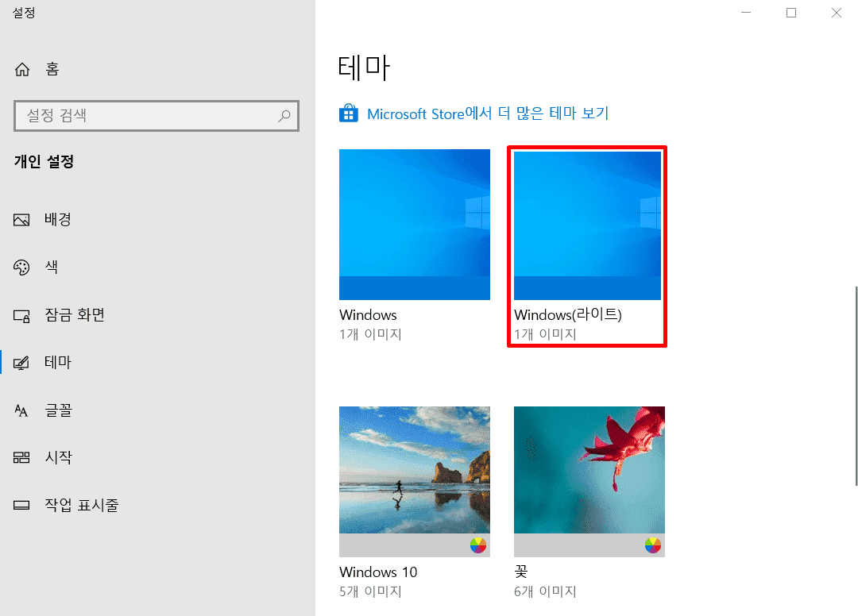The width and height of the screenshot is (858, 616).
Task: Click the Windows(라이트) theme name
Action: (x=567, y=315)
